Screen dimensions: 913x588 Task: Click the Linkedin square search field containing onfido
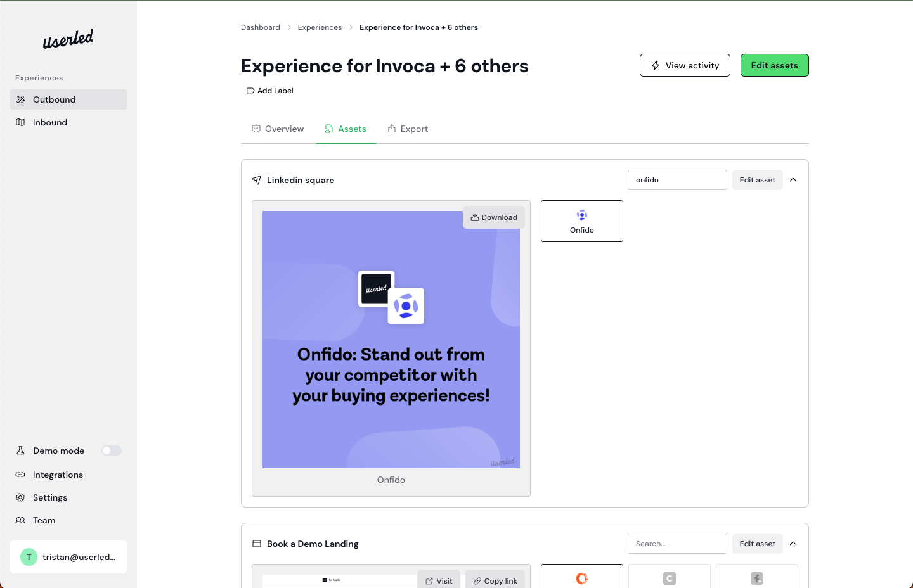tap(677, 180)
